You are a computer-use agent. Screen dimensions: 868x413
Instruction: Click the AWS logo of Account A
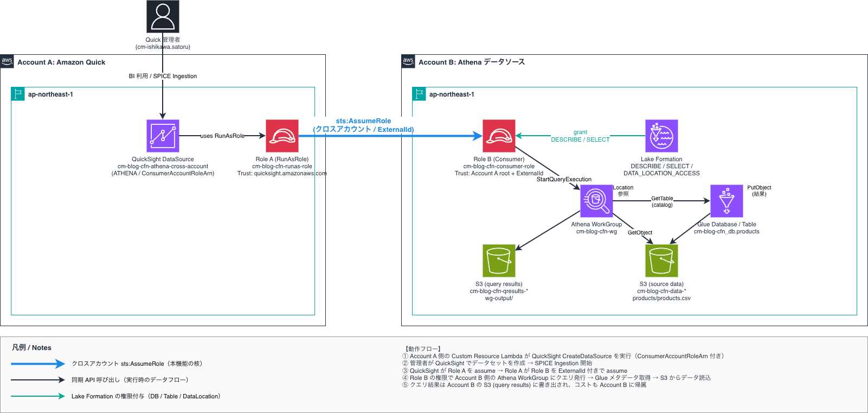(x=7, y=61)
